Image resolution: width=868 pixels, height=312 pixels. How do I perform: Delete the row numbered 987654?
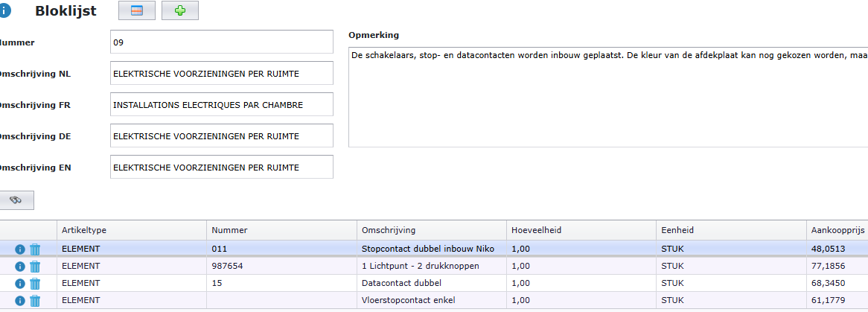coord(35,266)
